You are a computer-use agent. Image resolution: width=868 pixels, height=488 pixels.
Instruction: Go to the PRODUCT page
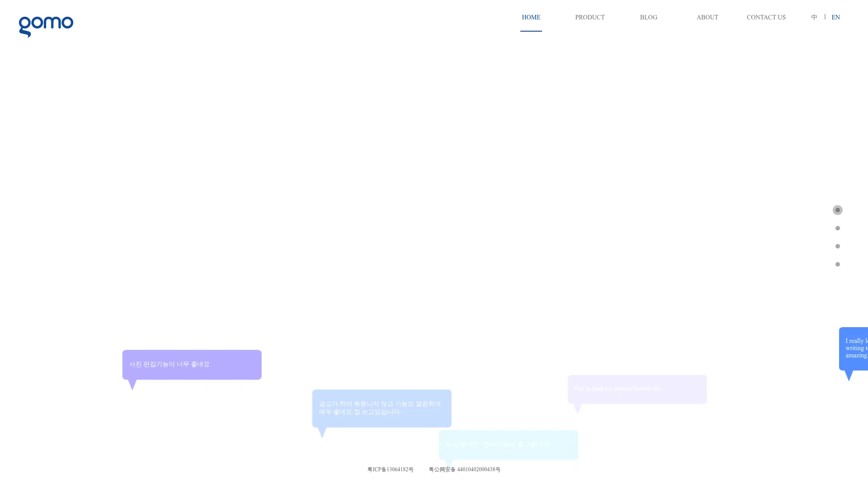(590, 17)
